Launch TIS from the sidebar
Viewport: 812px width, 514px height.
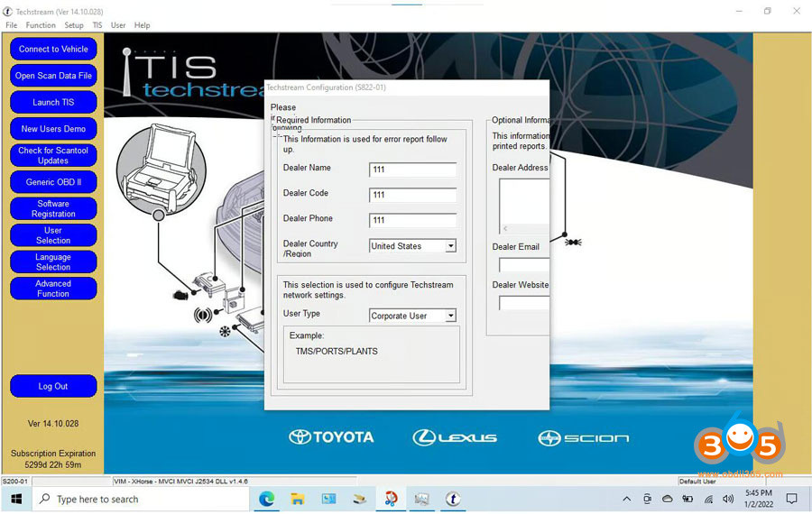pos(53,102)
